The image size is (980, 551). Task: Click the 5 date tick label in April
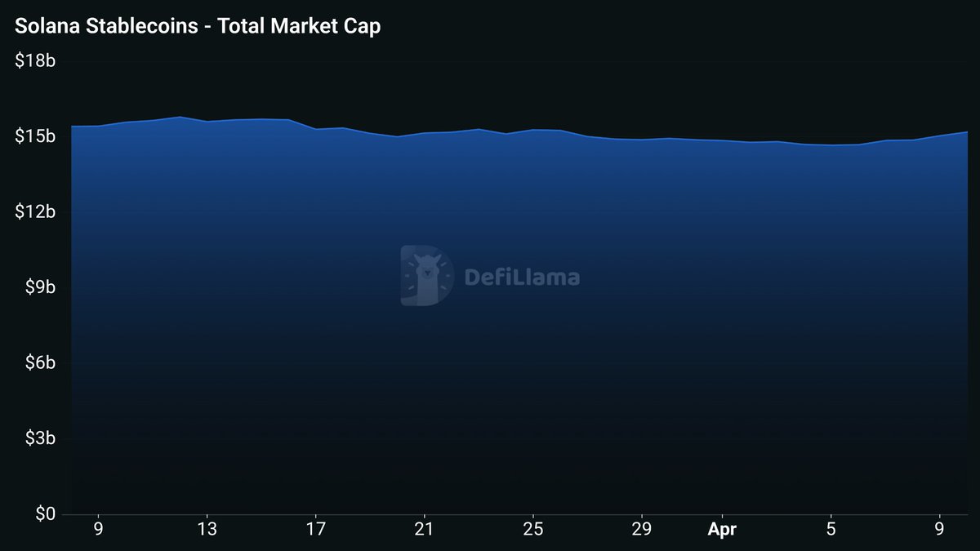[x=831, y=529]
